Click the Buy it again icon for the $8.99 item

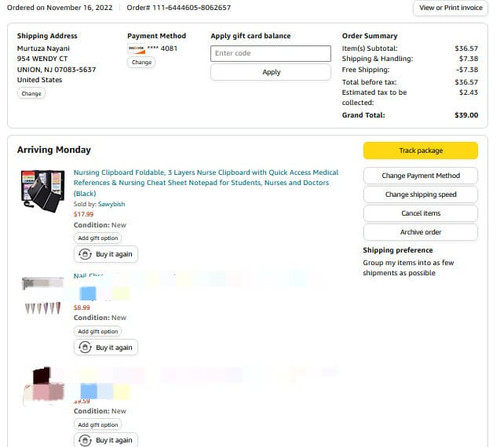click(85, 348)
